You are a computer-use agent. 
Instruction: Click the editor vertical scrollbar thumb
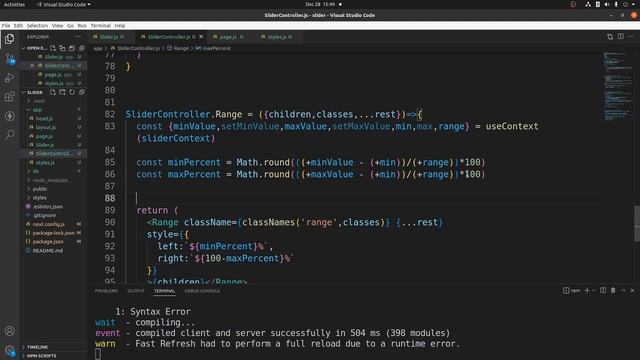coord(637,223)
